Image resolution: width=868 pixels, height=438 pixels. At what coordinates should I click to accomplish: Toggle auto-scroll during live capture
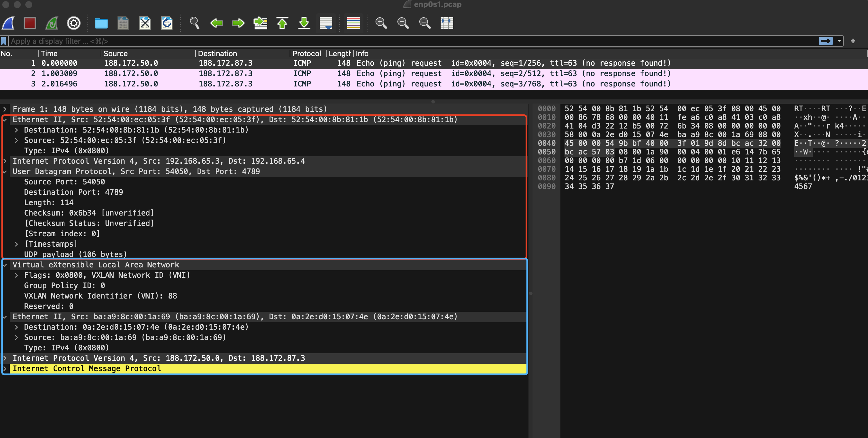click(326, 23)
